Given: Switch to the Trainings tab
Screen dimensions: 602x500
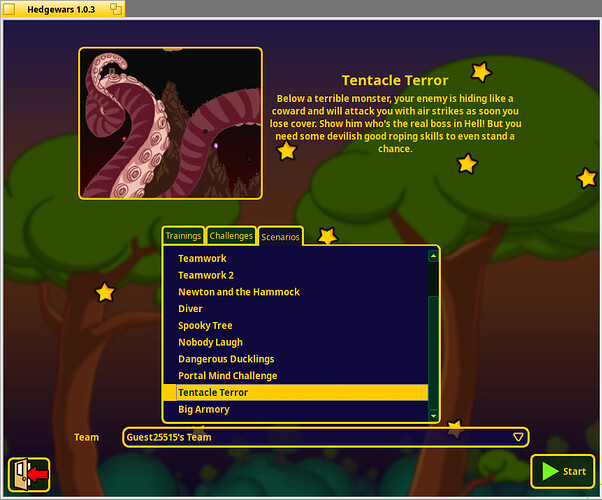Looking at the screenshot, I should [x=183, y=236].
